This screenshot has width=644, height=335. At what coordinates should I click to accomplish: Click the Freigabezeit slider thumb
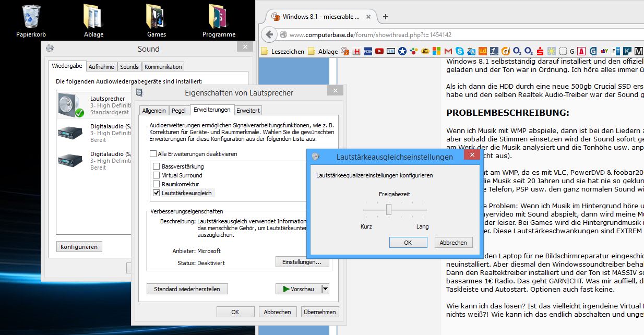coord(389,209)
